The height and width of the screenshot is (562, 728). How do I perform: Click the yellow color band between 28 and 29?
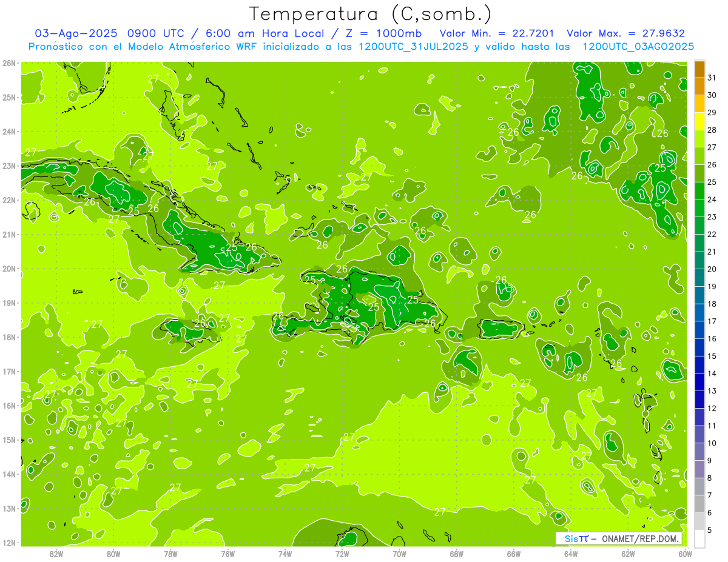(699, 121)
